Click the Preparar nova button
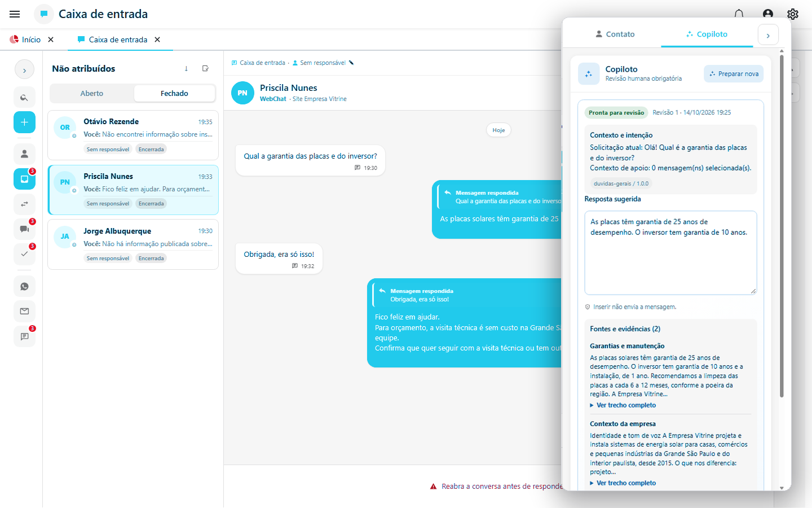The image size is (812, 508). (x=734, y=74)
